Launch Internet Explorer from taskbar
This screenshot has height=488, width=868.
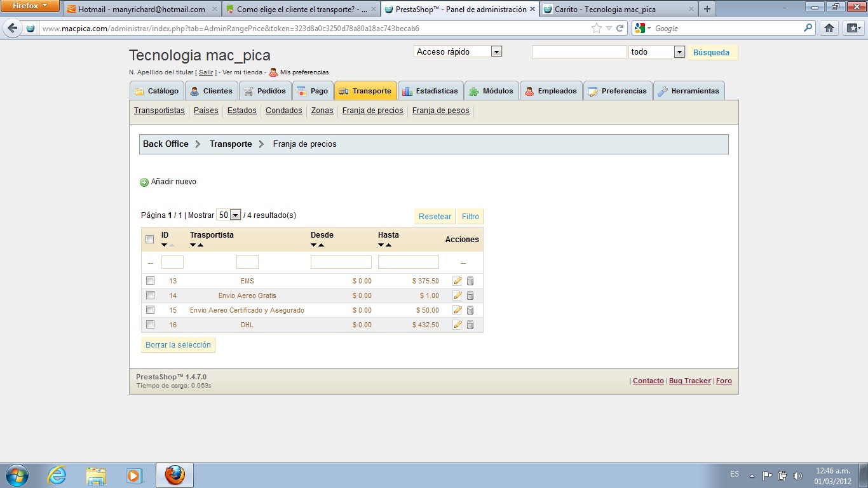click(x=57, y=475)
